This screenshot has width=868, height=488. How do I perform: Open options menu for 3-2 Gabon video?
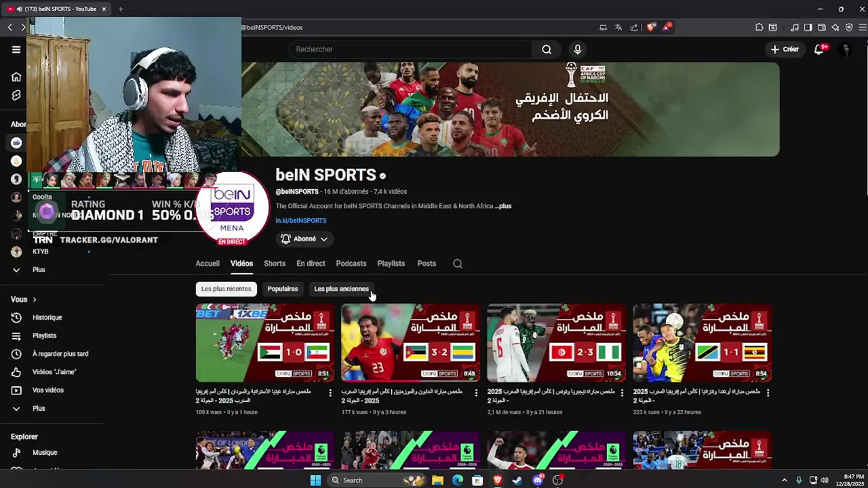click(x=476, y=392)
